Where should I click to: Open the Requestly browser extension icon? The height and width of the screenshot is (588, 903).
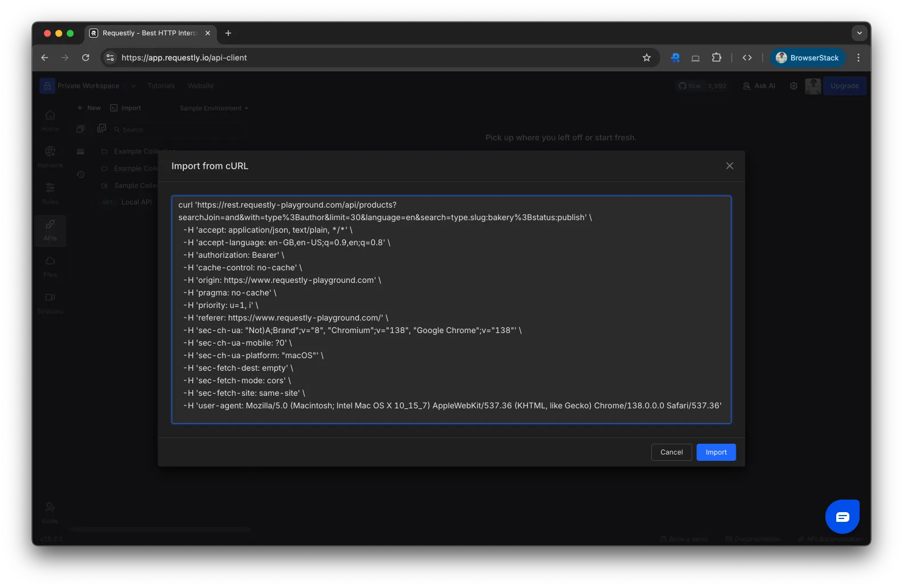[675, 58]
